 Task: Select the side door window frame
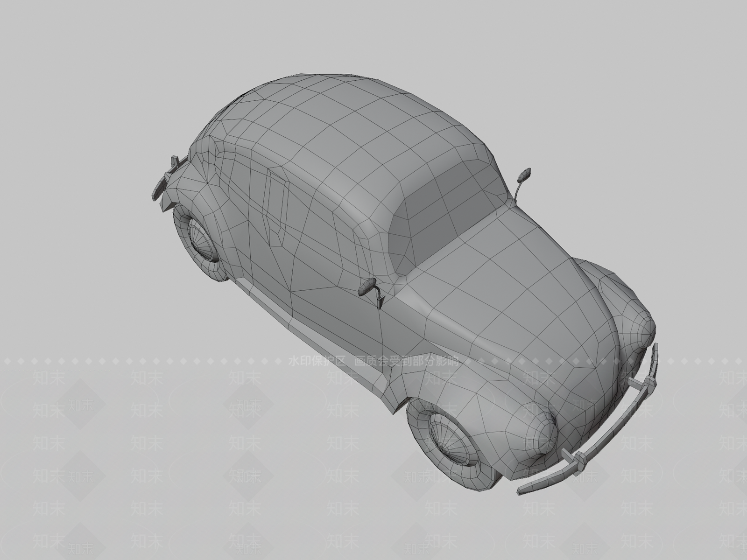click(277, 205)
